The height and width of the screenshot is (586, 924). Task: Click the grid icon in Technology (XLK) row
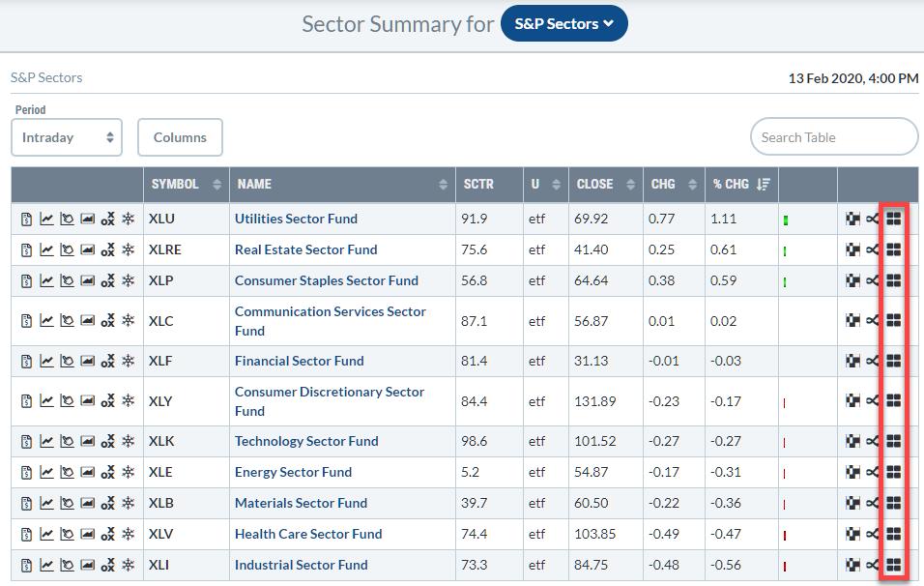894,442
